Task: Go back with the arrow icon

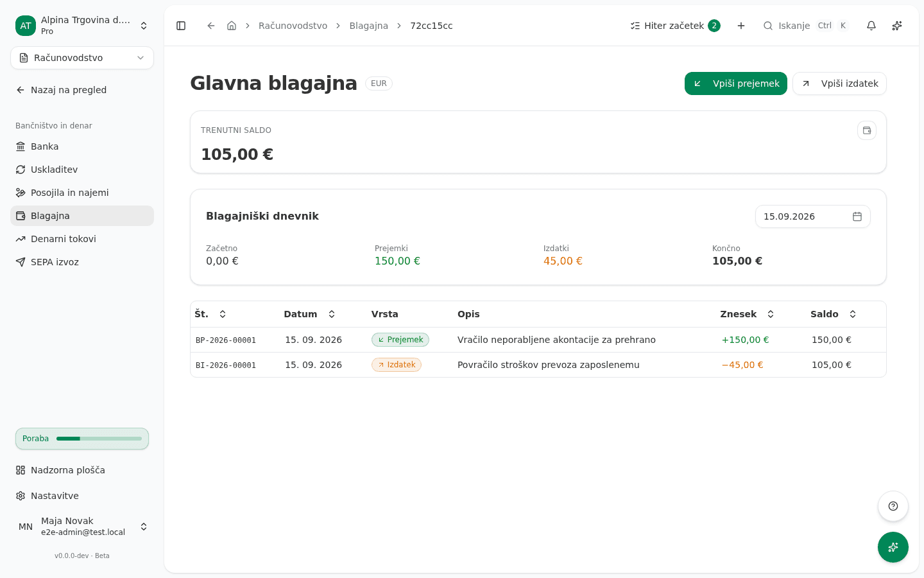Action: point(210,26)
